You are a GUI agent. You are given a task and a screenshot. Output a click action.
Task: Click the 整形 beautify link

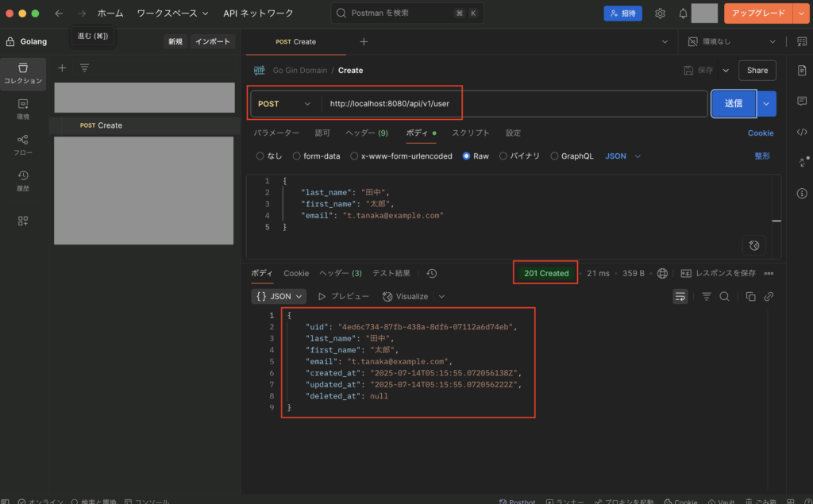pos(761,156)
